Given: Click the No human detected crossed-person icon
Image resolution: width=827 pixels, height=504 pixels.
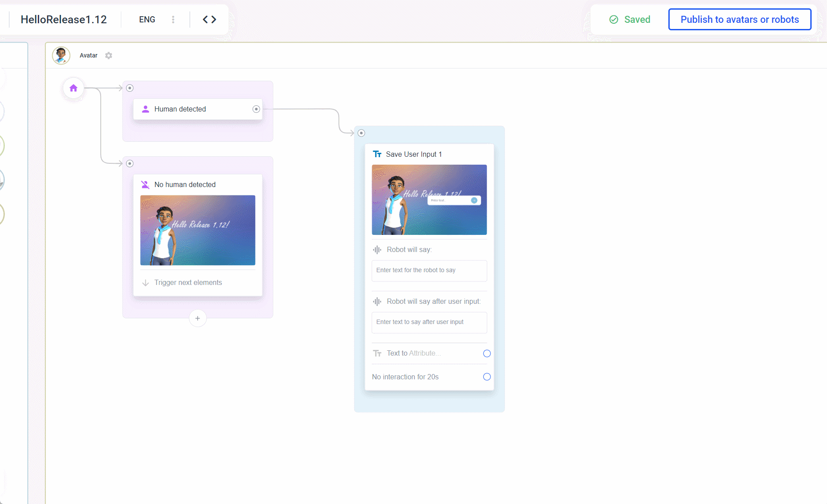Looking at the screenshot, I should click(145, 184).
